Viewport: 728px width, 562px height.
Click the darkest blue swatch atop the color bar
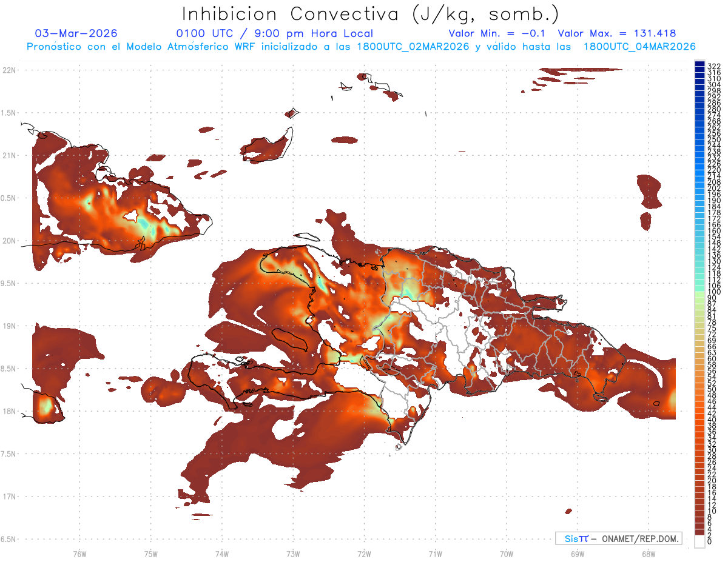[699, 64]
